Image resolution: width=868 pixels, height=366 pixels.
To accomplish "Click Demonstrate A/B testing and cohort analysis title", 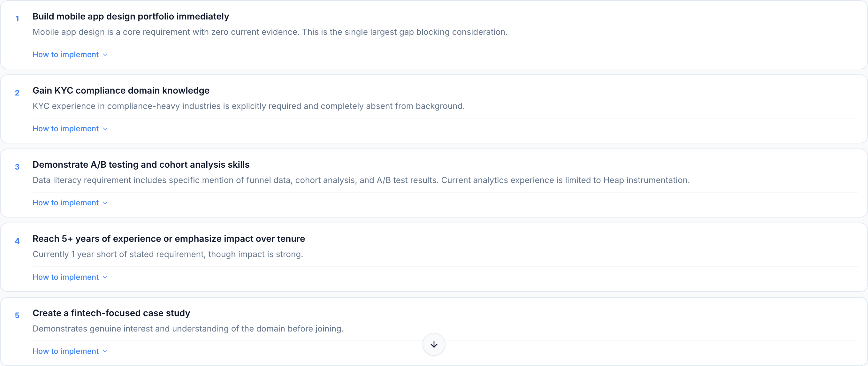I will 141,165.
